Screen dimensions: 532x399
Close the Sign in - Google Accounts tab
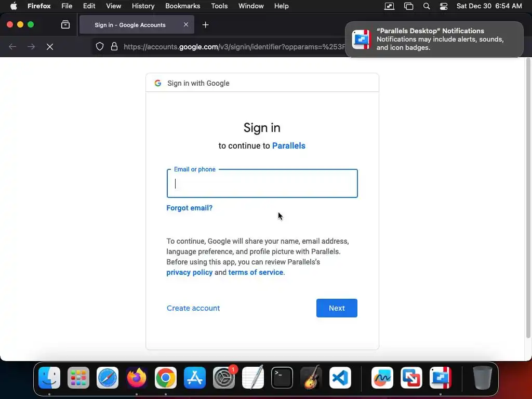click(186, 24)
